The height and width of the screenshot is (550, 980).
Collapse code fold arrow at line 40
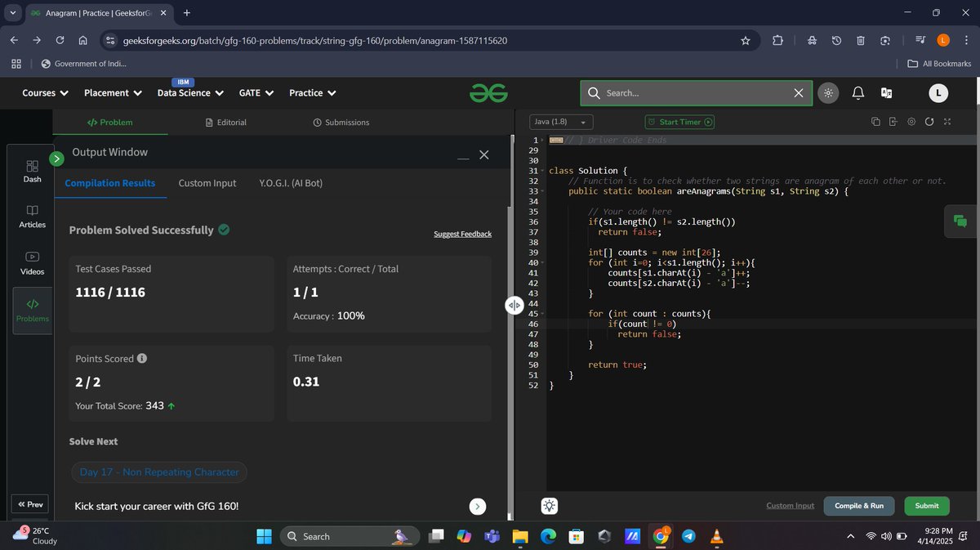click(542, 262)
